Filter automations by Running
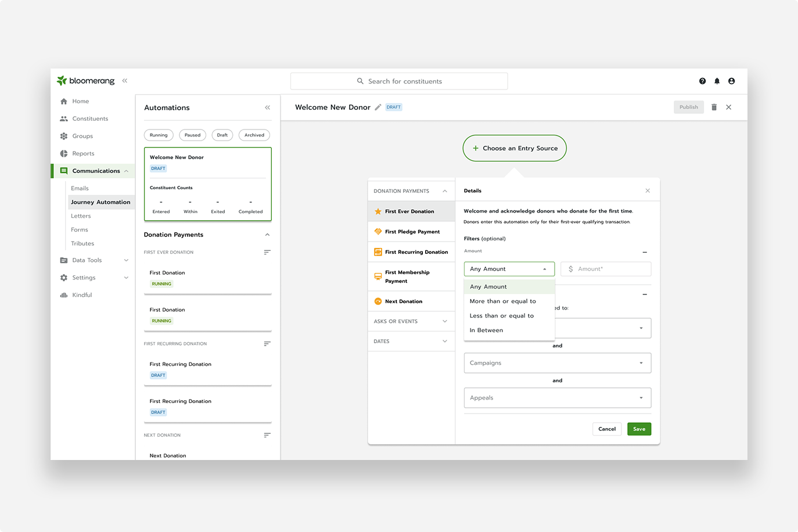This screenshot has width=798, height=532. (159, 135)
